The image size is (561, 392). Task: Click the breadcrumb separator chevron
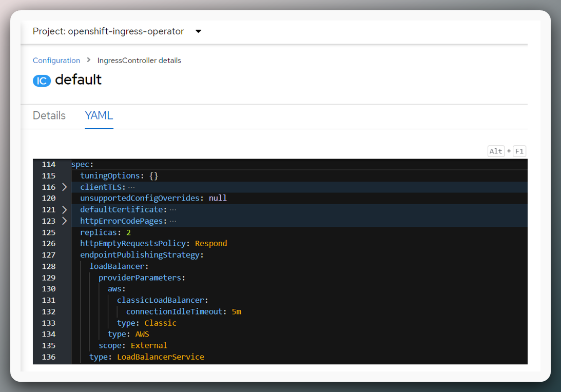(89, 60)
